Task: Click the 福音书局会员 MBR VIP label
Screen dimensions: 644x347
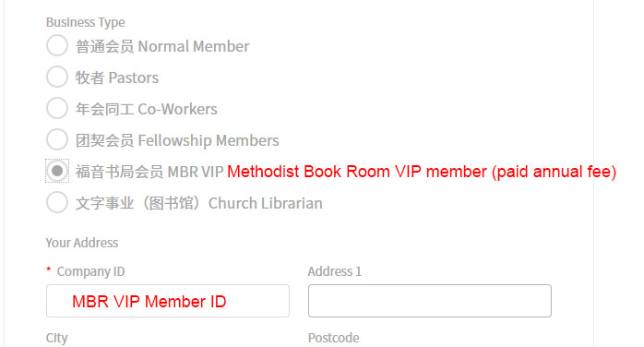Action: tap(149, 172)
